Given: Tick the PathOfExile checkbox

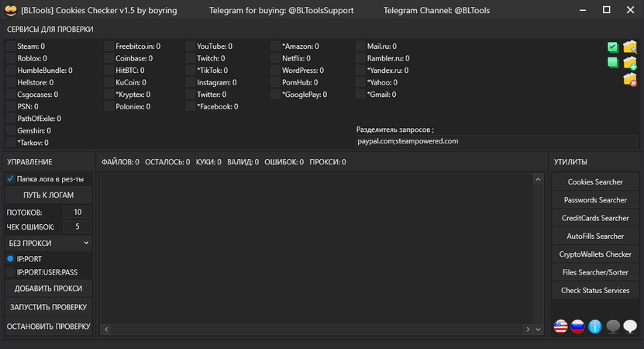Looking at the screenshot, I should click(11, 119).
